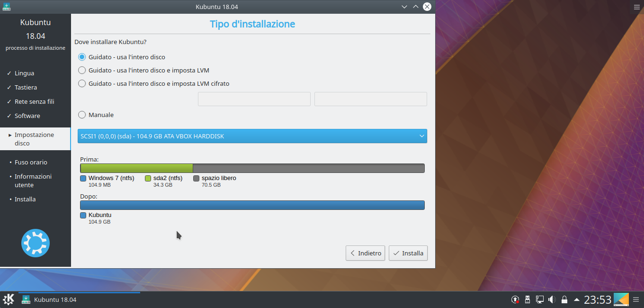Maximize the Kubuntu 18.04 installer window
This screenshot has width=644, height=308.
click(416, 7)
